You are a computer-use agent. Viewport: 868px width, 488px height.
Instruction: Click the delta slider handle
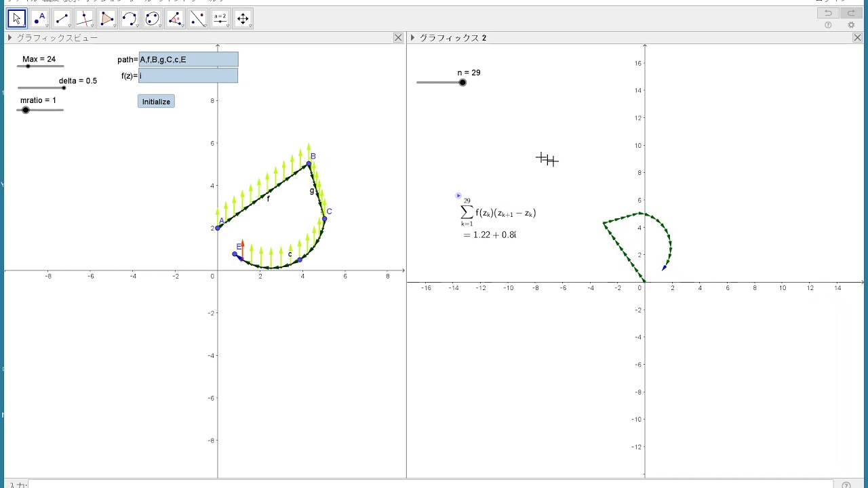pyautogui.click(x=64, y=87)
